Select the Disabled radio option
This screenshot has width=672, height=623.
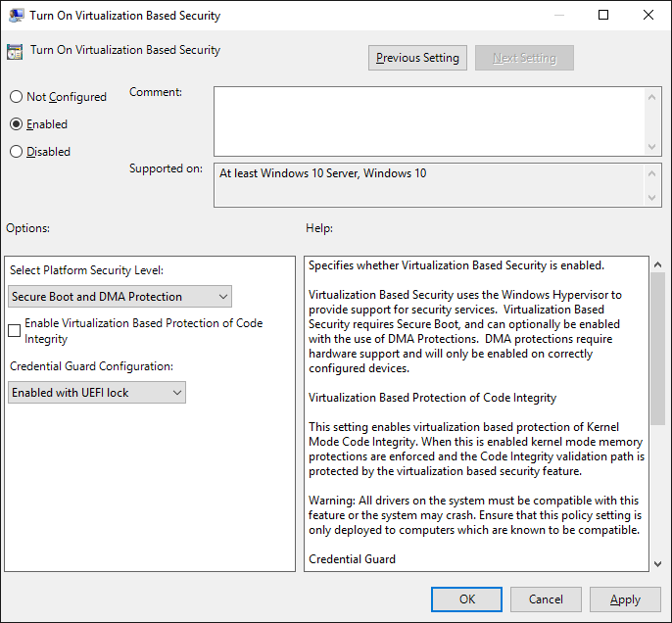[16, 152]
